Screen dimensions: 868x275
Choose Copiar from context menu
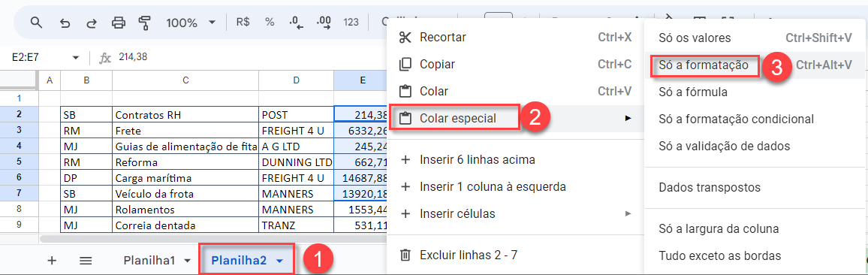515,64
